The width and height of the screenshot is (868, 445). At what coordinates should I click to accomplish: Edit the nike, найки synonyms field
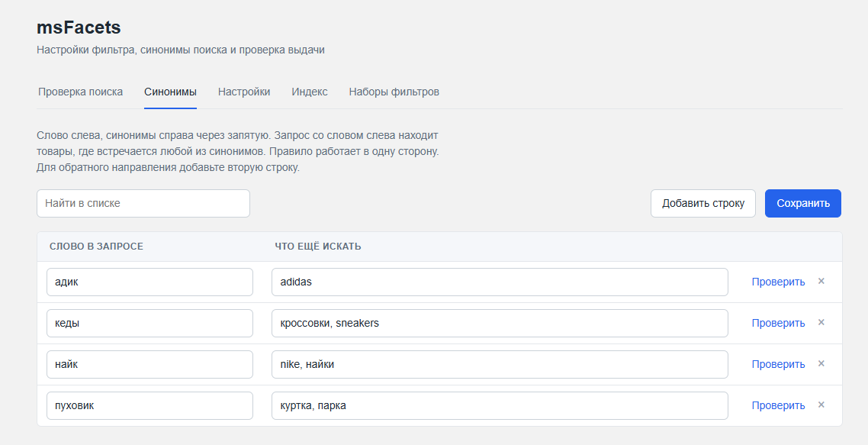[500, 365]
